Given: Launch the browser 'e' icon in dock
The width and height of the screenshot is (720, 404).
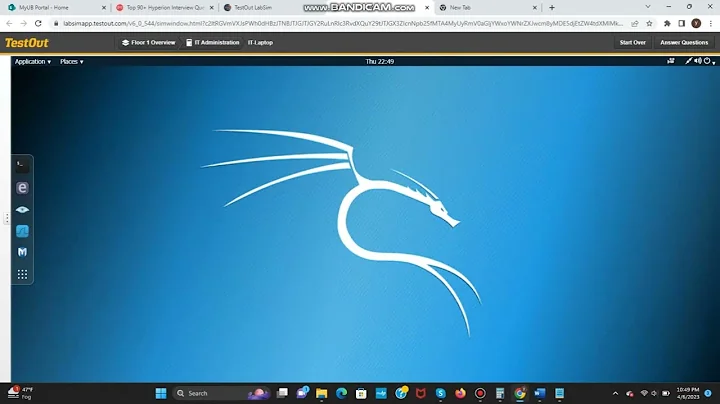Looking at the screenshot, I should 22,188.
